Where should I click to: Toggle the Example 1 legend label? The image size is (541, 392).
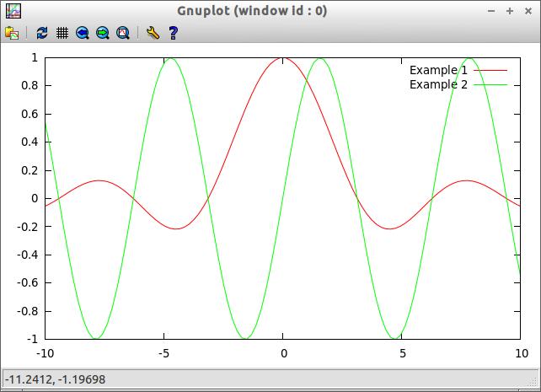[x=437, y=70]
